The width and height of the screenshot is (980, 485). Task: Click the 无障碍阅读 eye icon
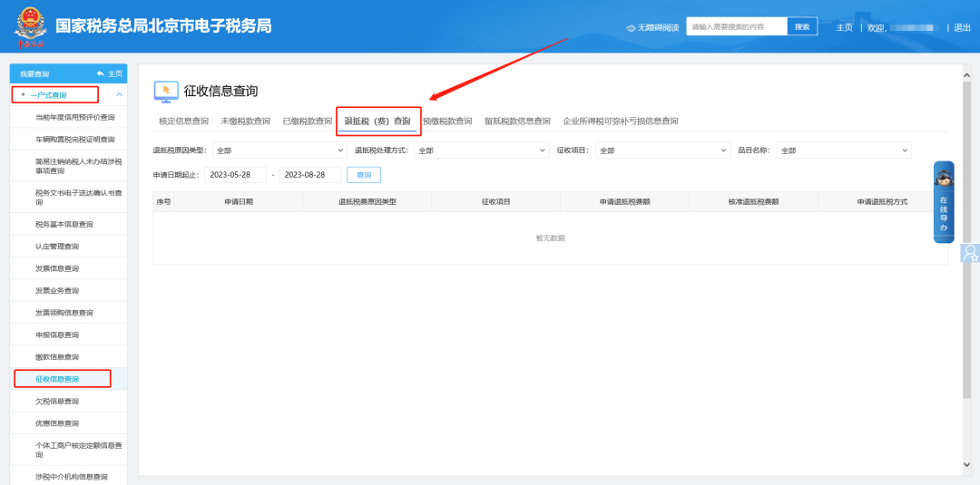tap(631, 28)
